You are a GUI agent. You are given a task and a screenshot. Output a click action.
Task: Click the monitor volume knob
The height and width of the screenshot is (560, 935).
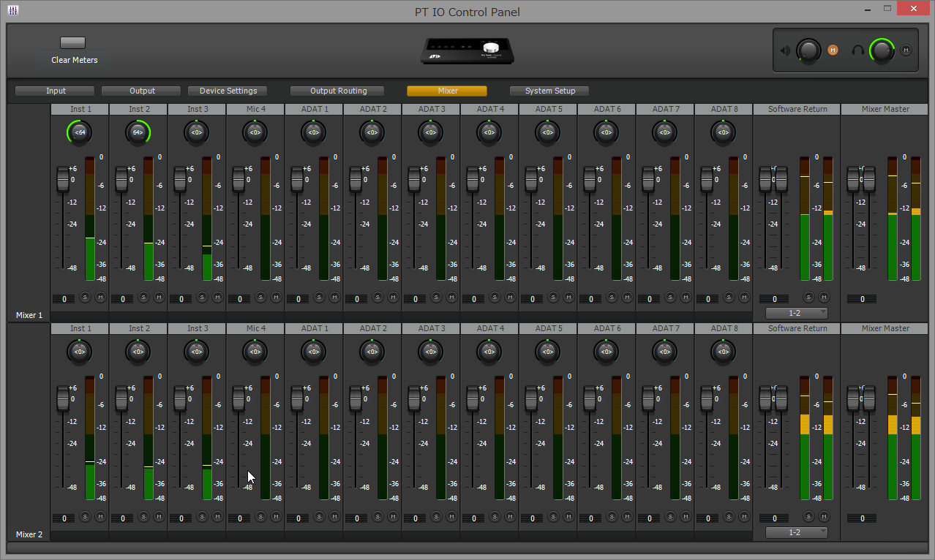point(808,50)
